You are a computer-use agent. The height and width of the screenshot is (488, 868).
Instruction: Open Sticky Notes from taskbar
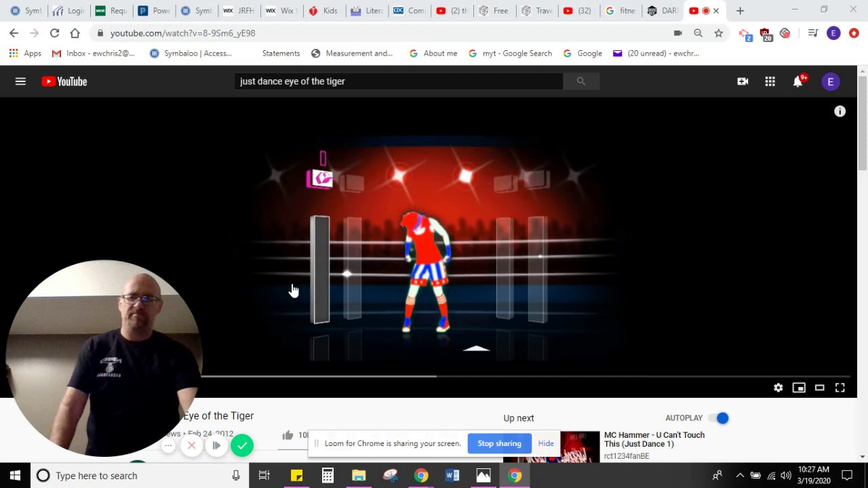(296, 476)
